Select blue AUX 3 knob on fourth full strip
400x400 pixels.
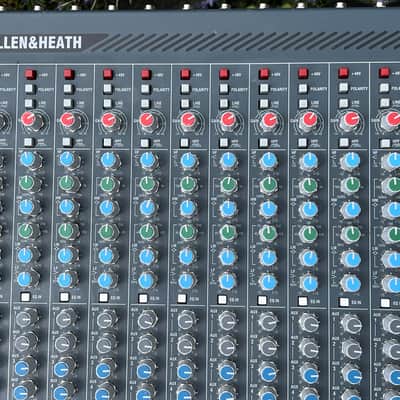[x=144, y=371]
